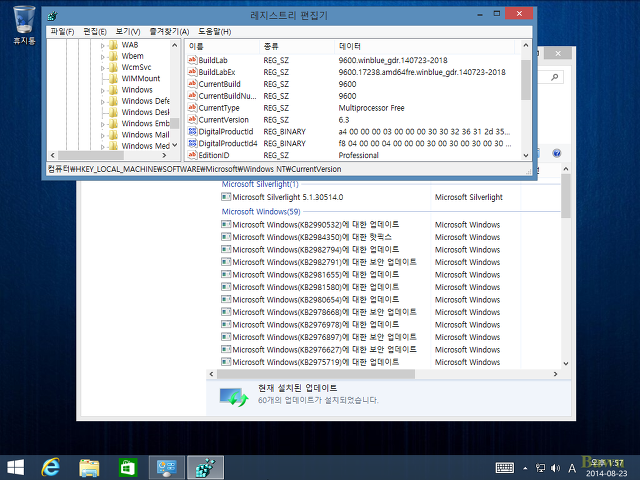Image resolution: width=640 pixels, height=480 pixels.
Task: Open the 즐겨찾기(A) menu
Action: pos(169,31)
